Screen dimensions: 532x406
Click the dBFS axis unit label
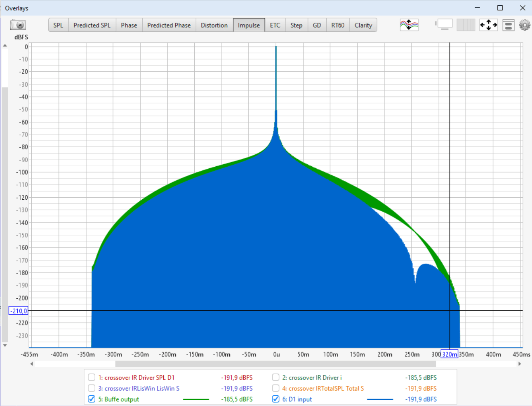click(21, 37)
